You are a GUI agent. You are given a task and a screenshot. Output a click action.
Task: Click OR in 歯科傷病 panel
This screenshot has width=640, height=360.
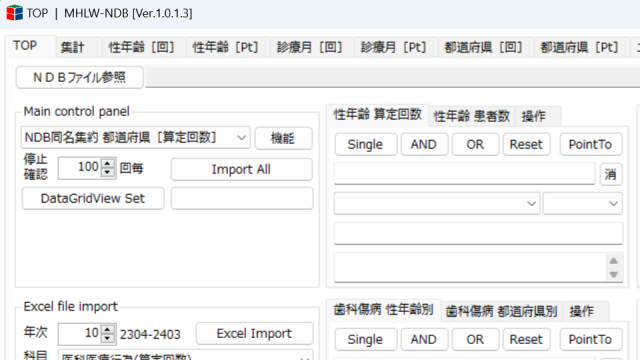click(475, 339)
